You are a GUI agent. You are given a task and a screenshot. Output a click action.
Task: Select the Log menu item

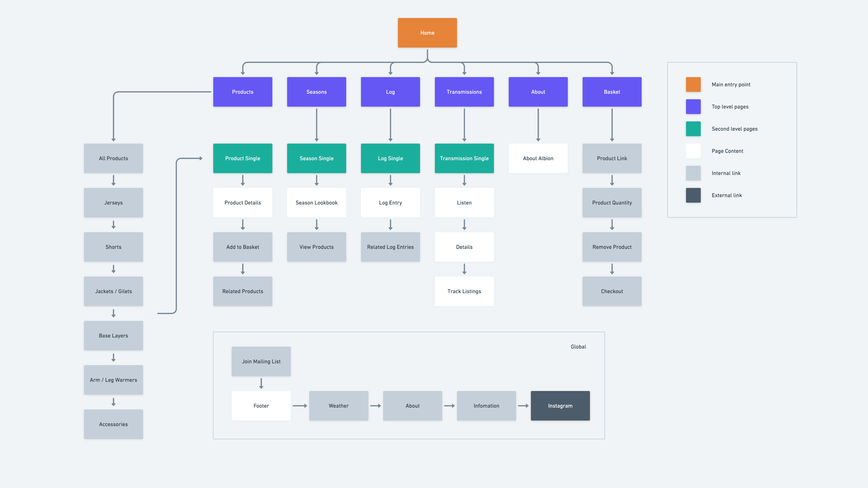click(x=390, y=91)
